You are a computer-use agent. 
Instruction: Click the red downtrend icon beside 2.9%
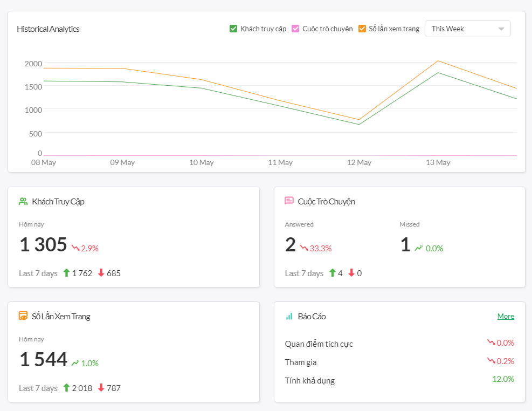pyautogui.click(x=75, y=249)
